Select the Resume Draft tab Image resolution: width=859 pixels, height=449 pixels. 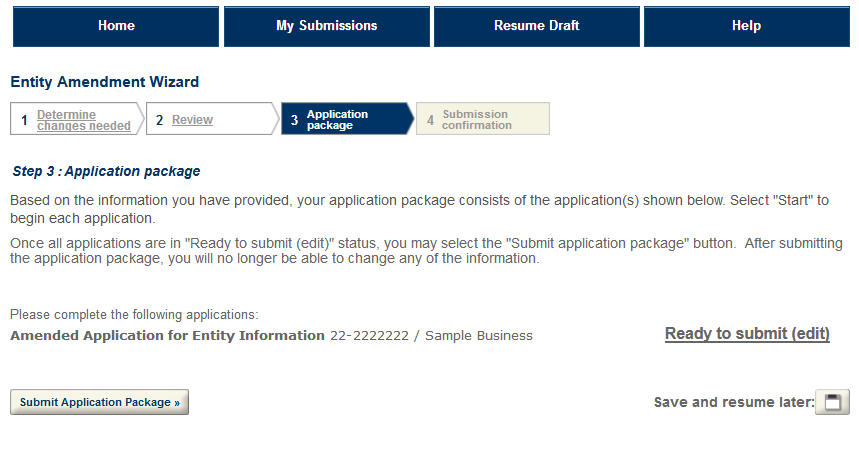[536, 26]
